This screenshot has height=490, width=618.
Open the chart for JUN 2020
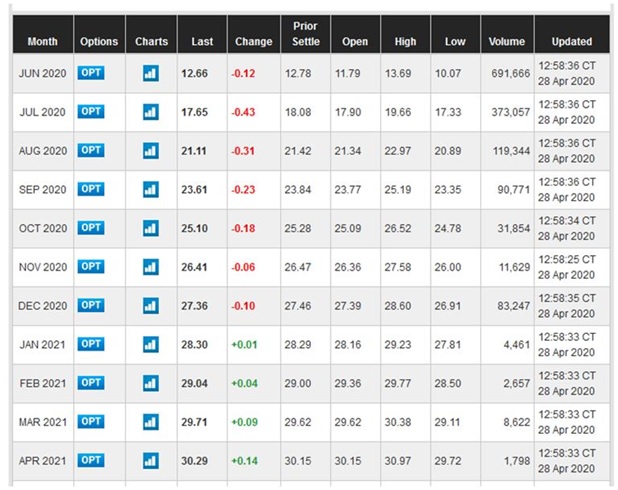151,73
